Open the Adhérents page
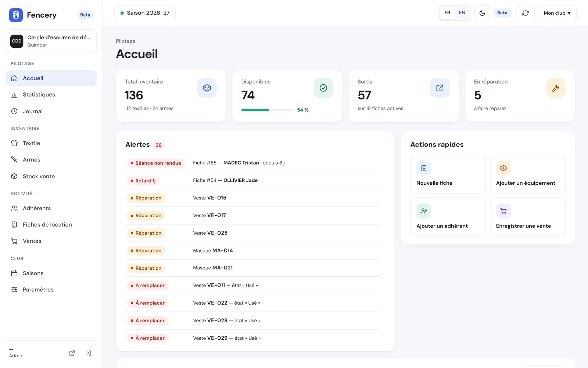The width and height of the screenshot is (588, 368). (x=51, y=208)
